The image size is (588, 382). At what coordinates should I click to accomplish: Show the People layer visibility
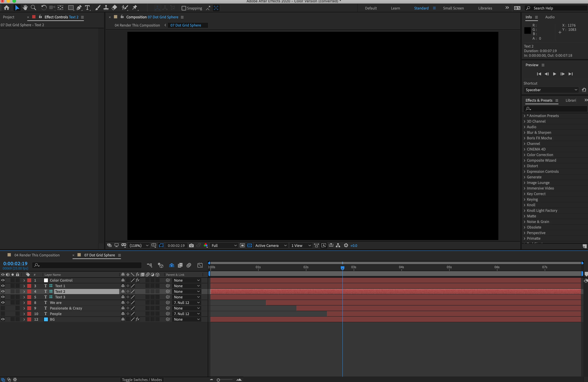coord(3,314)
